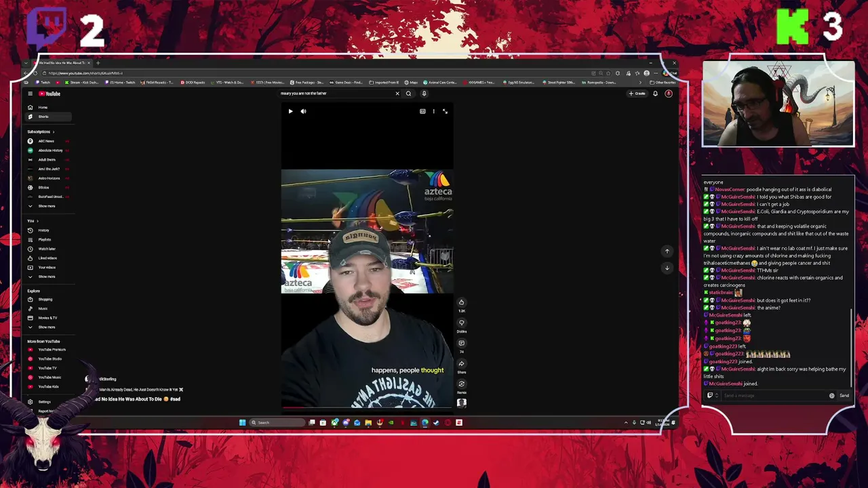Open YouTube TV
868x488 pixels.
pos(47,368)
